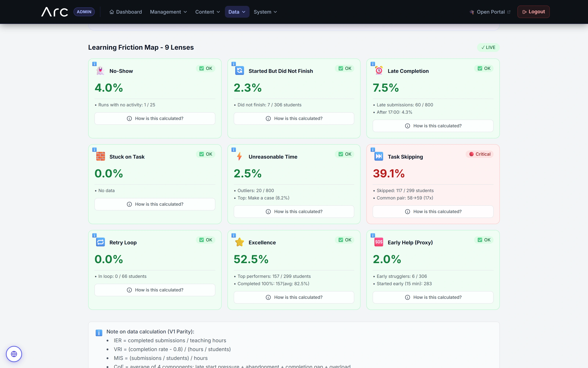Click 'Common pair: 58→59 (17x)' text

(405, 198)
